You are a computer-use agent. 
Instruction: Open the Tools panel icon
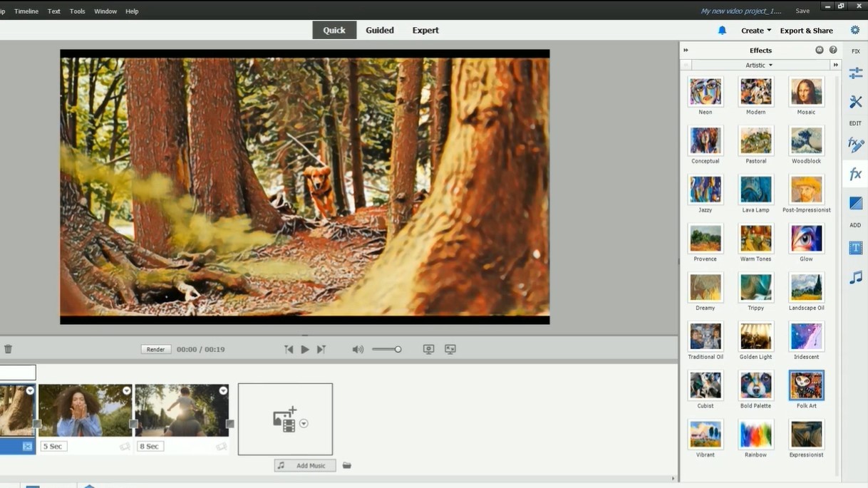coord(855,102)
